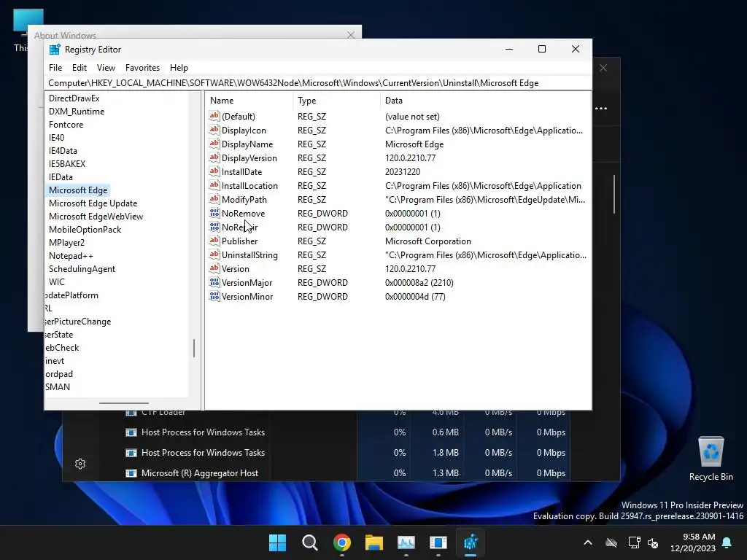The height and width of the screenshot is (560, 747).
Task: Open the Windows Start menu
Action: 277,542
